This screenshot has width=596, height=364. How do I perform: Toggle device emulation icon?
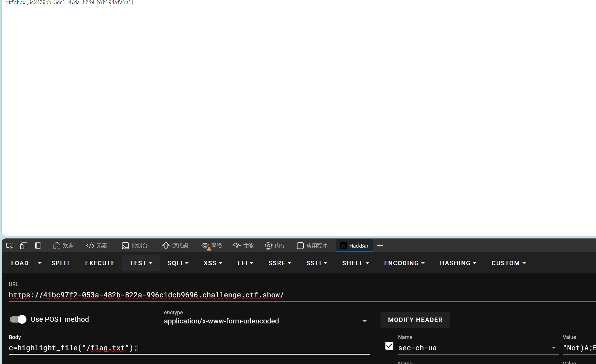click(x=24, y=246)
